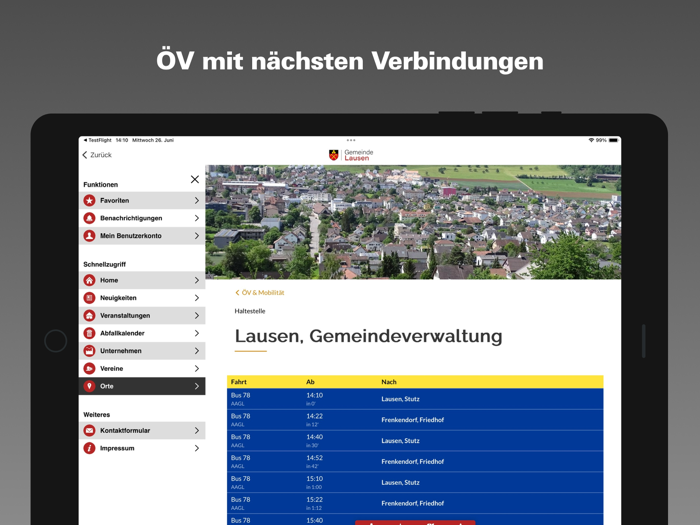Open the Impressum menu entry

click(x=142, y=448)
